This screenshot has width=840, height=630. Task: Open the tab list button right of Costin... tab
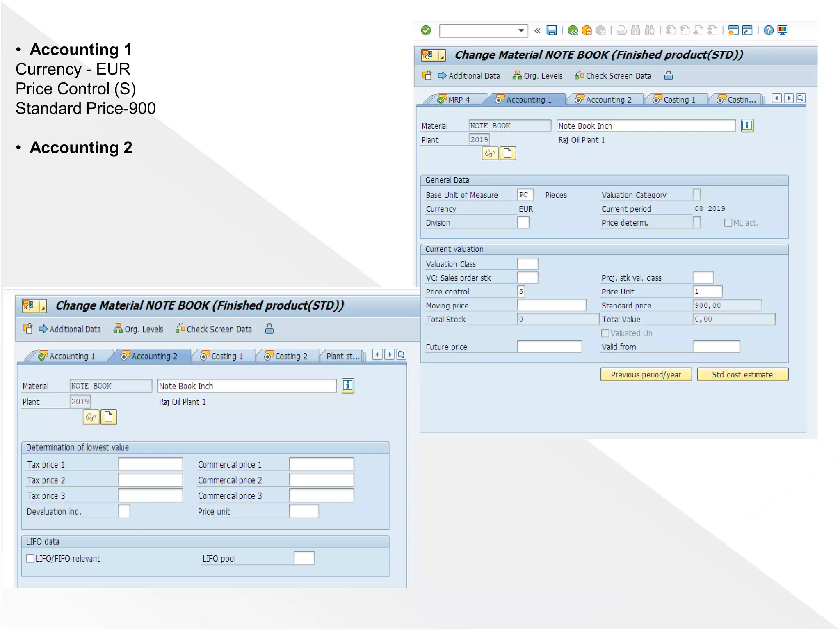[x=800, y=98]
